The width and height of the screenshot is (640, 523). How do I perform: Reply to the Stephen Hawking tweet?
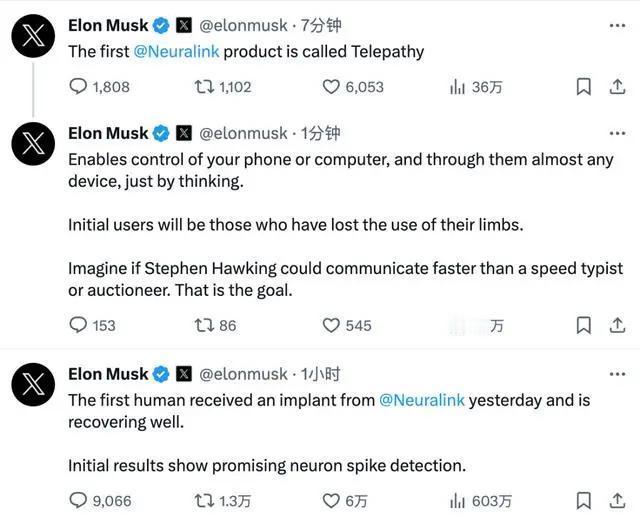[x=79, y=325]
